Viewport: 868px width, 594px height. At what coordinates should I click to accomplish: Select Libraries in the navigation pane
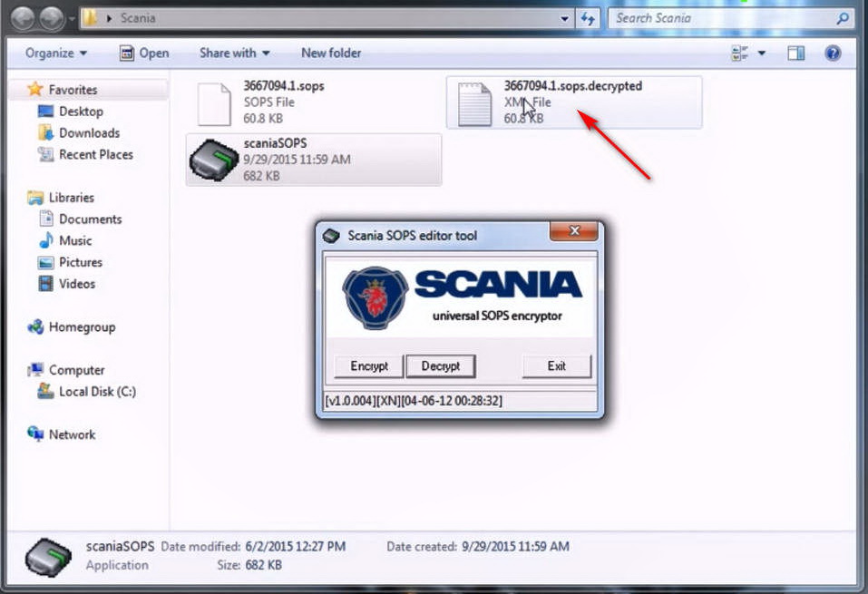coord(72,198)
